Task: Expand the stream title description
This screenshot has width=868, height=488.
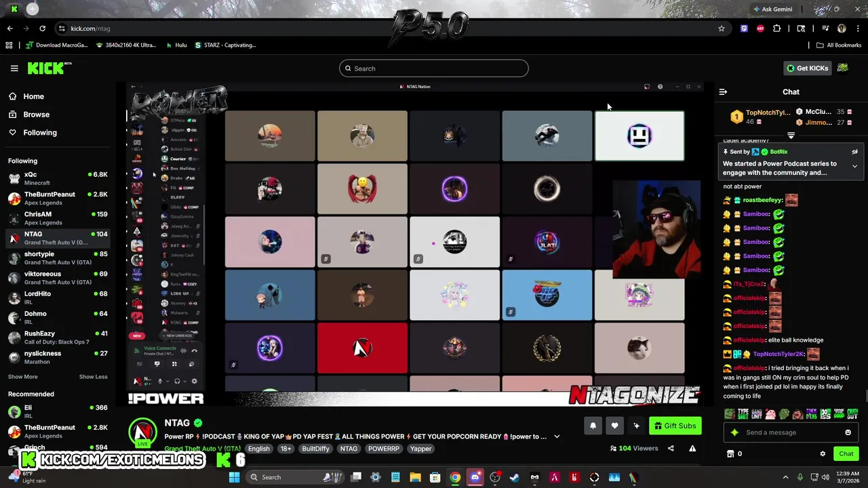Action: click(557, 436)
